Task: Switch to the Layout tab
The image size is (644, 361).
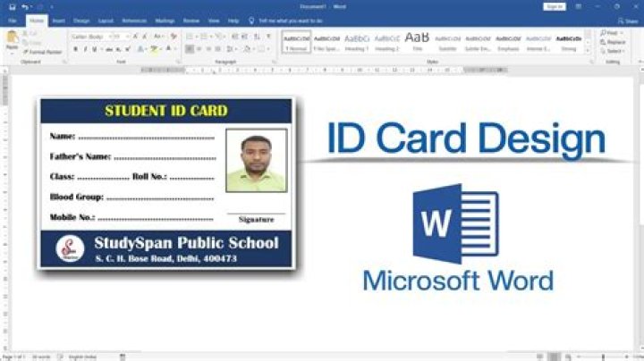Action: click(x=106, y=21)
